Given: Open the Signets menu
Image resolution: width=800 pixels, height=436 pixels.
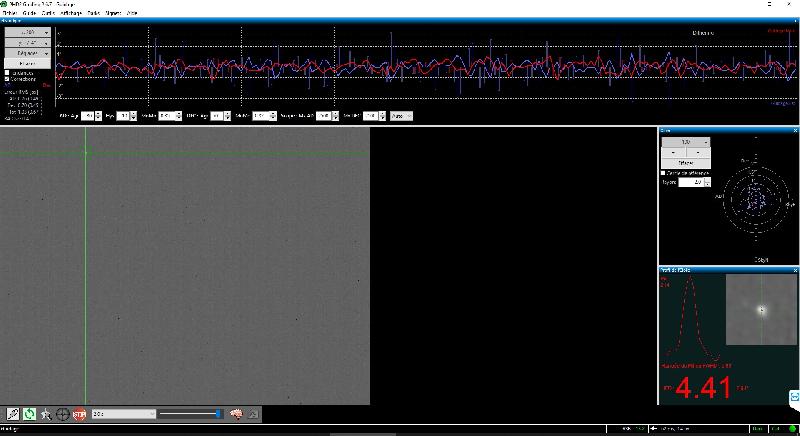Looking at the screenshot, I should tap(113, 13).
